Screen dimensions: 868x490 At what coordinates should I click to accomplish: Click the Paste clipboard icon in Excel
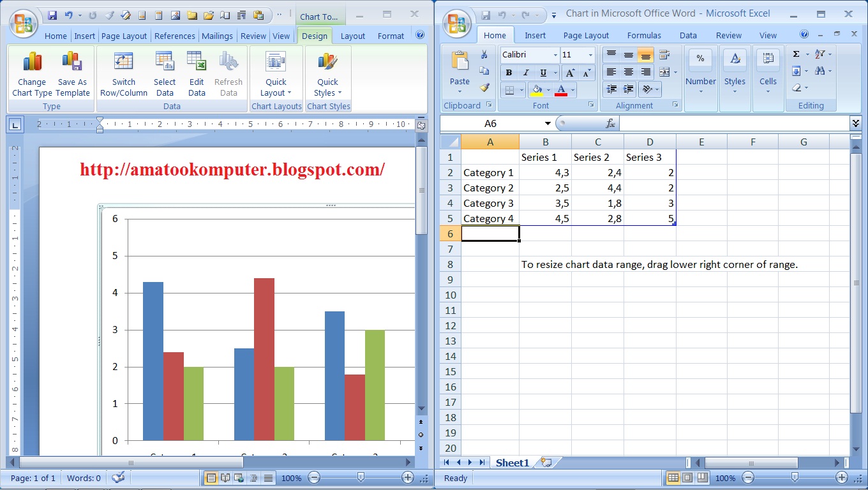[x=460, y=61]
